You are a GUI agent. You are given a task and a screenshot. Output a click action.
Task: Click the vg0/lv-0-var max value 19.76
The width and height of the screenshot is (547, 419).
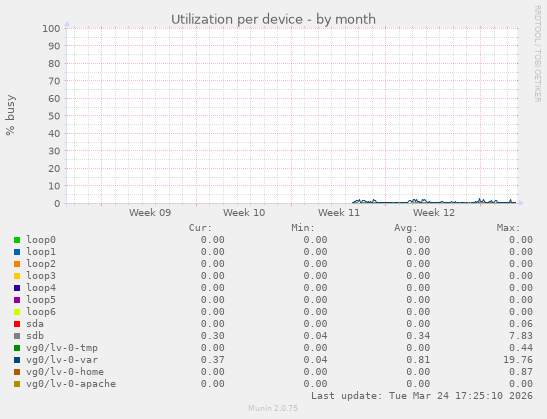point(518,360)
